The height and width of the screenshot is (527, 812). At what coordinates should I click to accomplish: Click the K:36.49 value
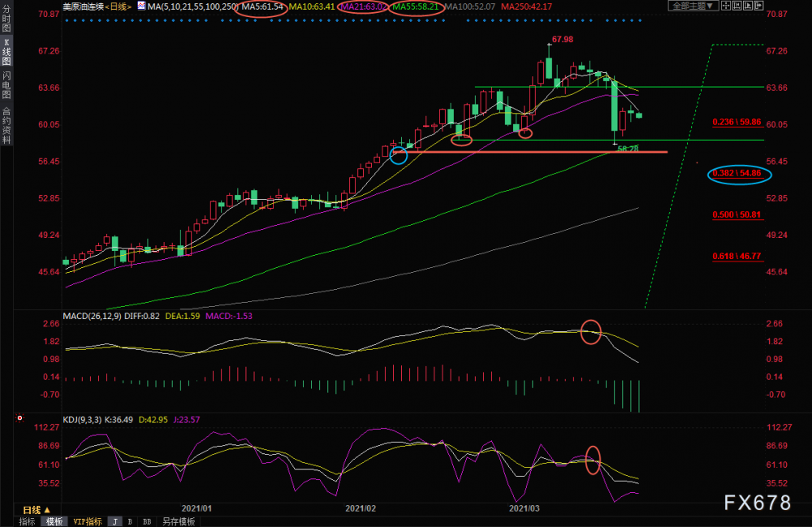point(119,420)
